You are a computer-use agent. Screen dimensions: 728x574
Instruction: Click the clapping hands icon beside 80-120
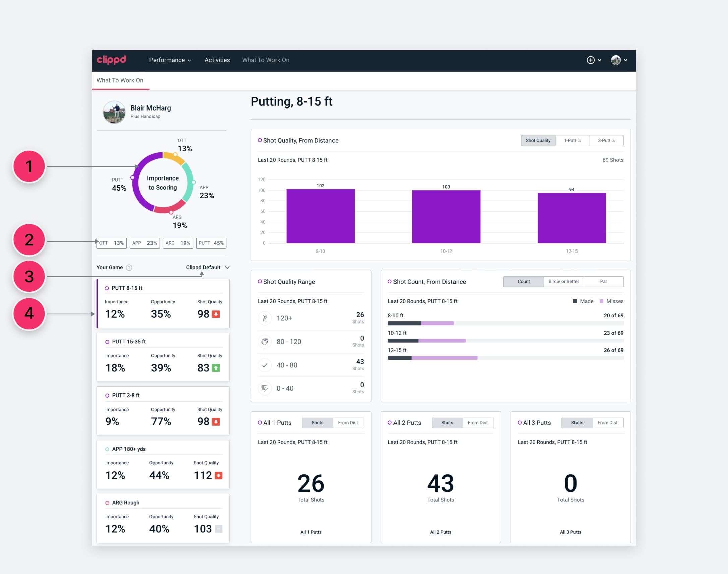point(265,342)
